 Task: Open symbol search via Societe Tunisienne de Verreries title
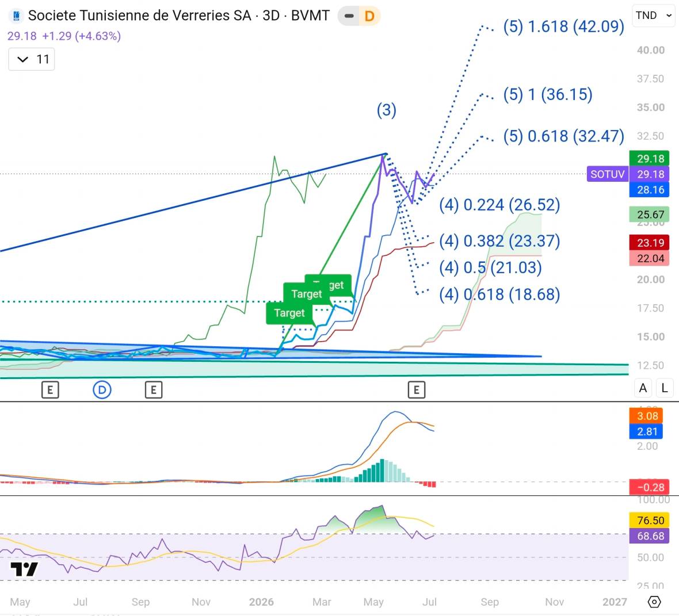pyautogui.click(x=178, y=16)
